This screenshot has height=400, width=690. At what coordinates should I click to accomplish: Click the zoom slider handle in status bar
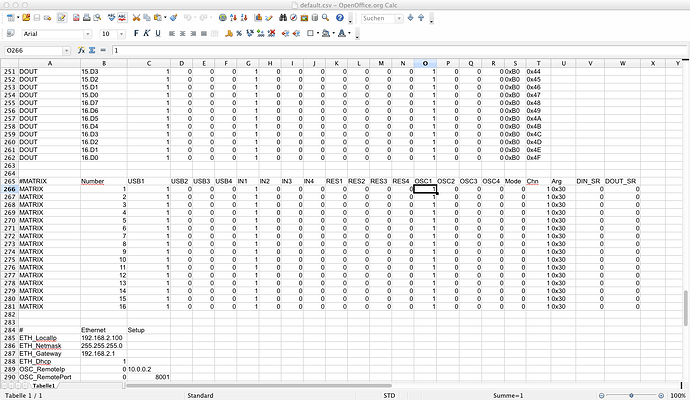point(631,395)
